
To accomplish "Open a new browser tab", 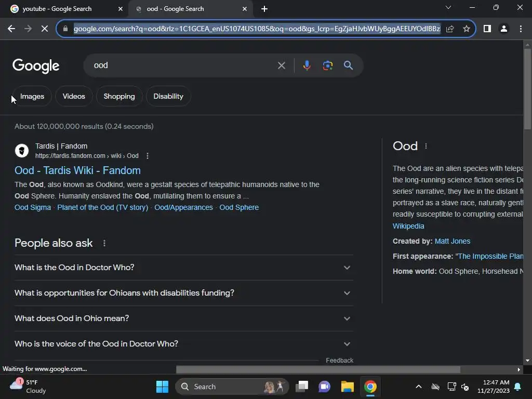I will (x=264, y=9).
